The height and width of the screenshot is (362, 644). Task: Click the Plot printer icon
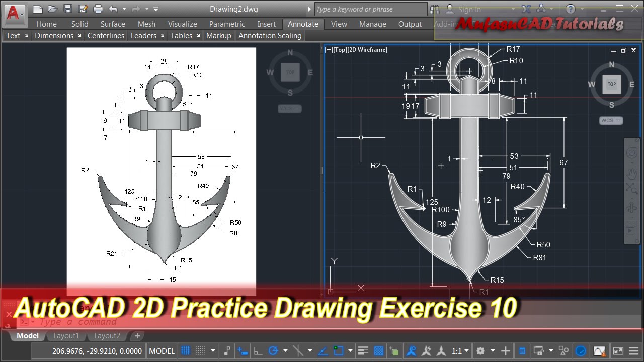(98, 9)
